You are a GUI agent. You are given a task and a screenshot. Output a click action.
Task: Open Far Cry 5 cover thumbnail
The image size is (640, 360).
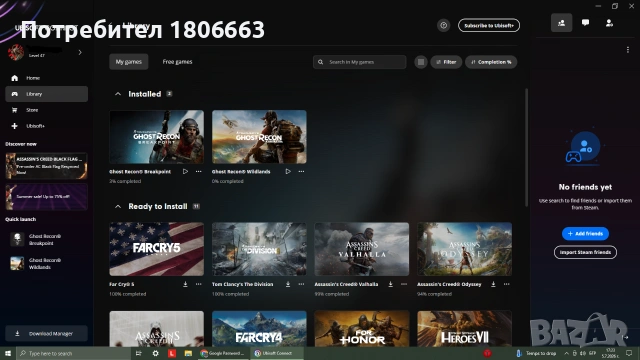pos(157,249)
